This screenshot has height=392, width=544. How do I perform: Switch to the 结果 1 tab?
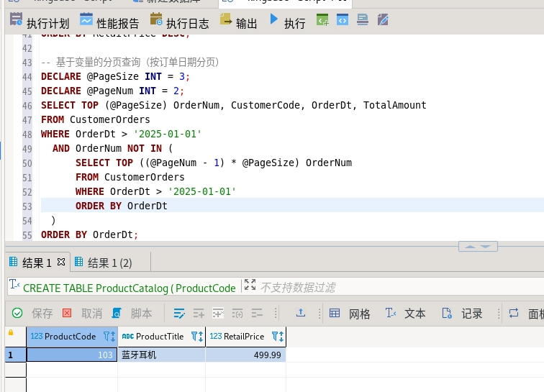point(36,263)
